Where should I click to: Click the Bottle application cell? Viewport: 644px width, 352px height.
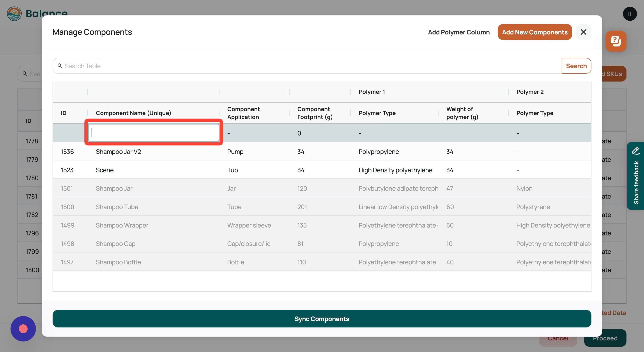pyautogui.click(x=235, y=262)
